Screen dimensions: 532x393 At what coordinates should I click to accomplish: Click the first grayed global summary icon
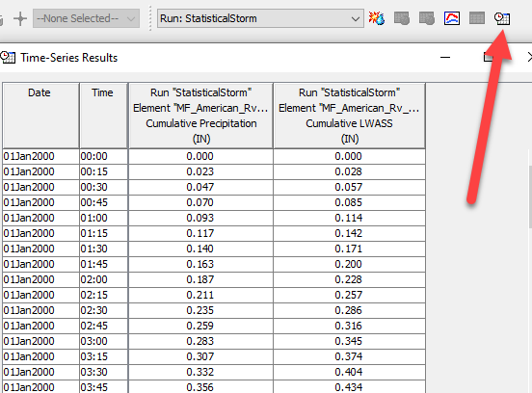(x=402, y=18)
